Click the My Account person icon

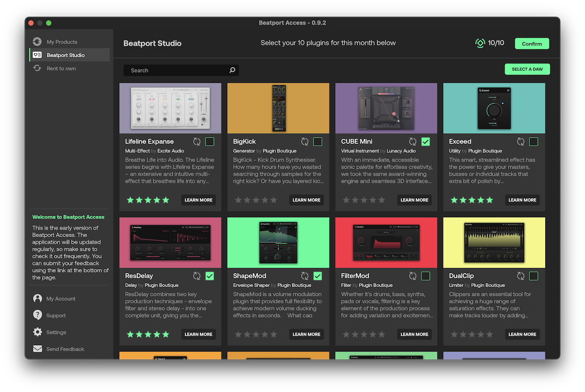coord(37,298)
